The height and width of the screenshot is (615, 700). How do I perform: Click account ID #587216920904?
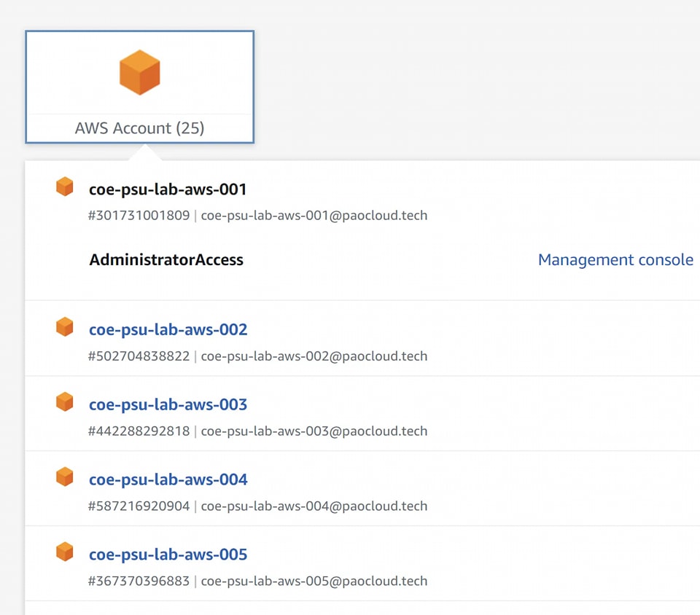139,506
